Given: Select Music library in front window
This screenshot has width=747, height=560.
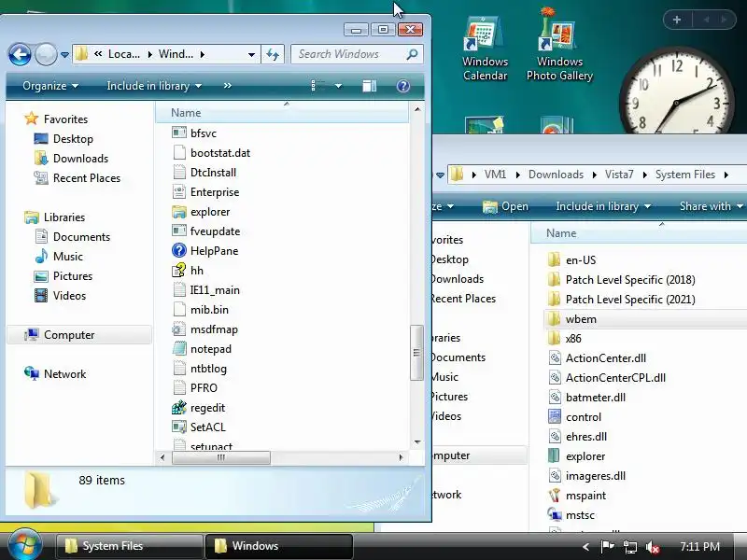Looking at the screenshot, I should 67,256.
